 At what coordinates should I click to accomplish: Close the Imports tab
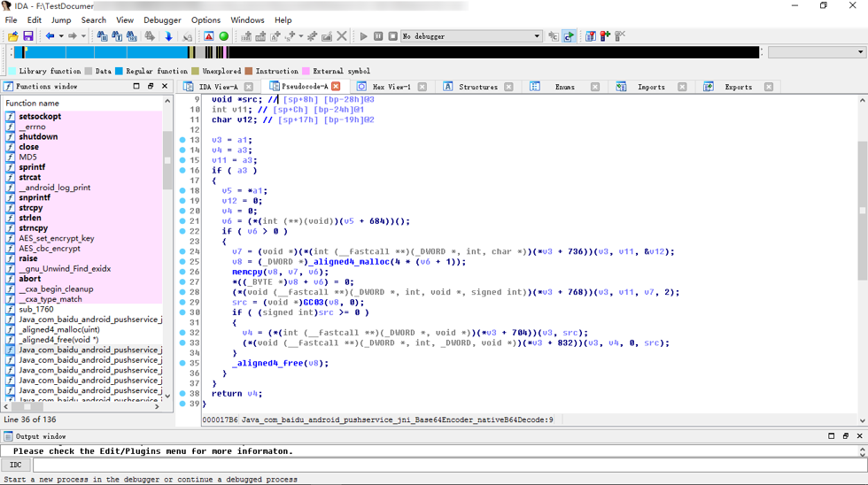[x=682, y=87]
